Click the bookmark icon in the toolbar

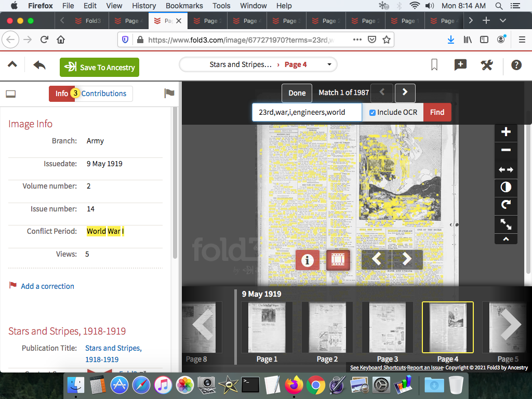[434, 65]
